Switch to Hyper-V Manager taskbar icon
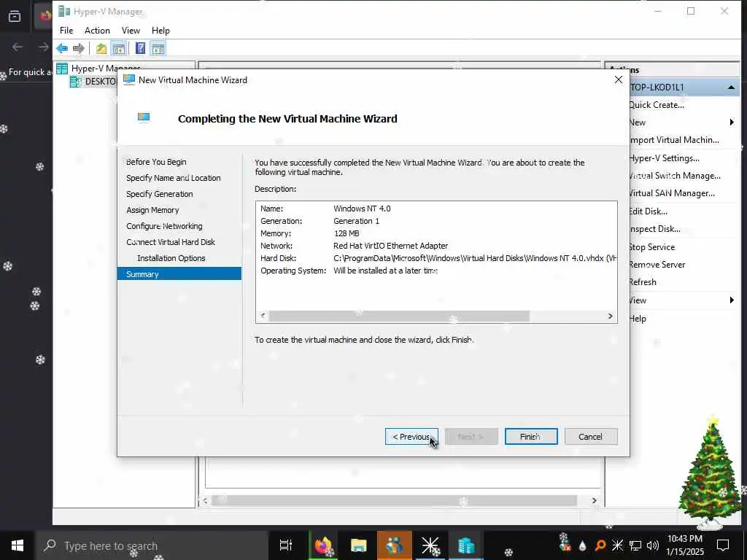This screenshot has width=747, height=560. tap(466, 545)
